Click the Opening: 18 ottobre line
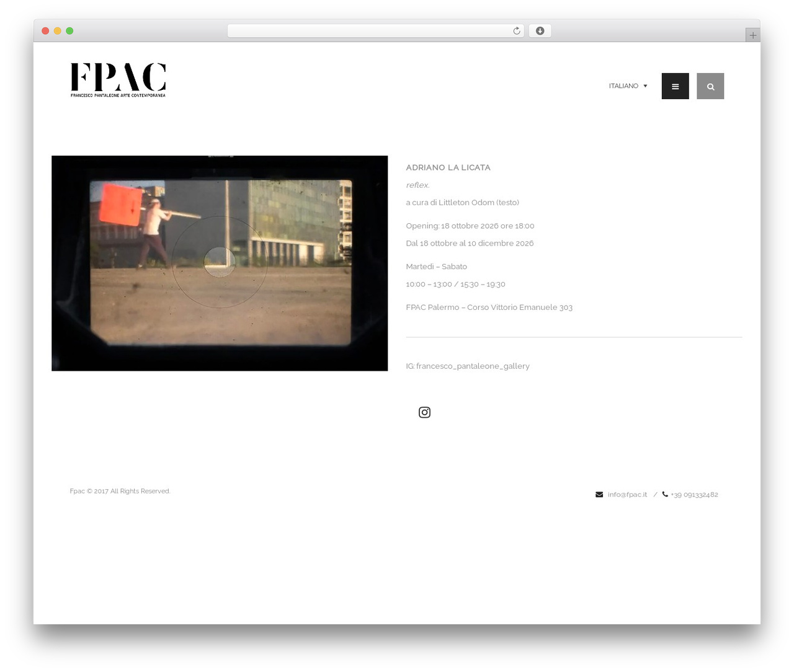 tap(470, 226)
